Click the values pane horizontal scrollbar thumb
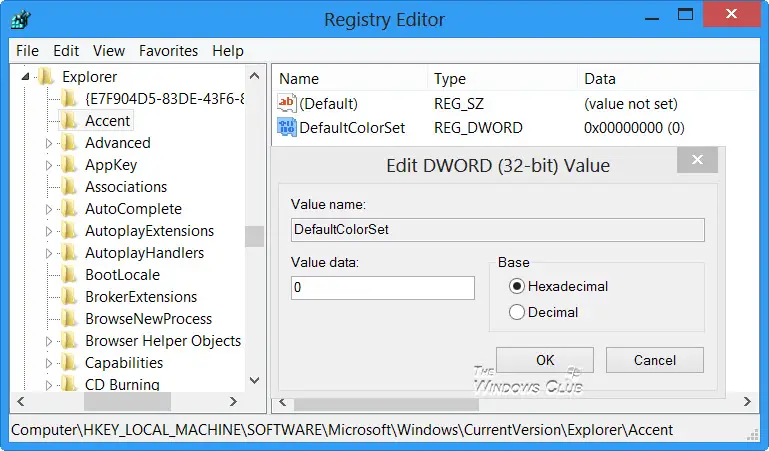769x451 pixels. [x=386, y=404]
